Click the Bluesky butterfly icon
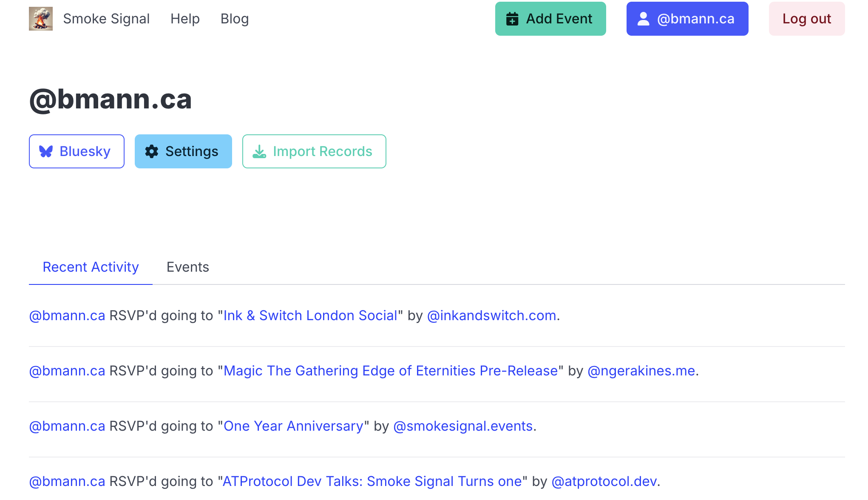 (46, 151)
